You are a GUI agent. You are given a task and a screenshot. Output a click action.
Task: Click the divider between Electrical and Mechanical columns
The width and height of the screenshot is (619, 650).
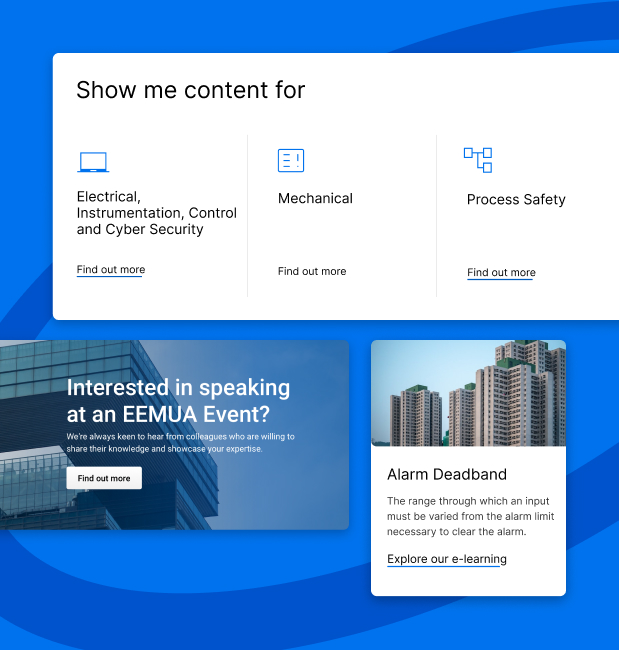pyautogui.click(x=247, y=215)
